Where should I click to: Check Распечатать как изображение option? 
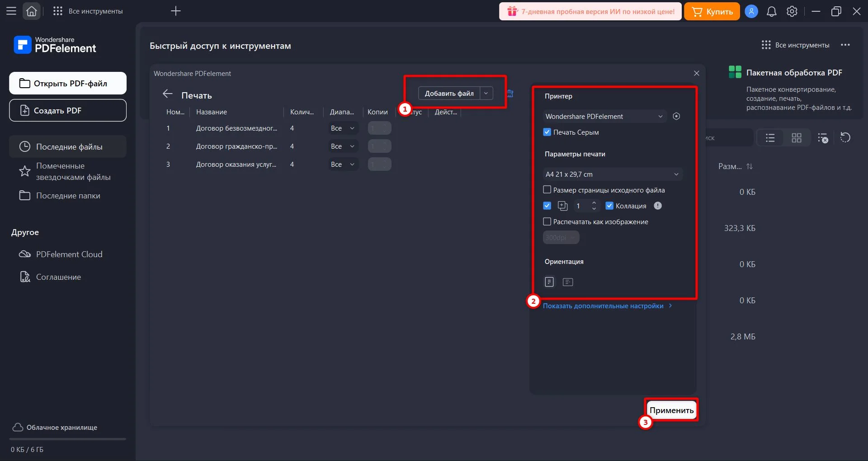547,221
